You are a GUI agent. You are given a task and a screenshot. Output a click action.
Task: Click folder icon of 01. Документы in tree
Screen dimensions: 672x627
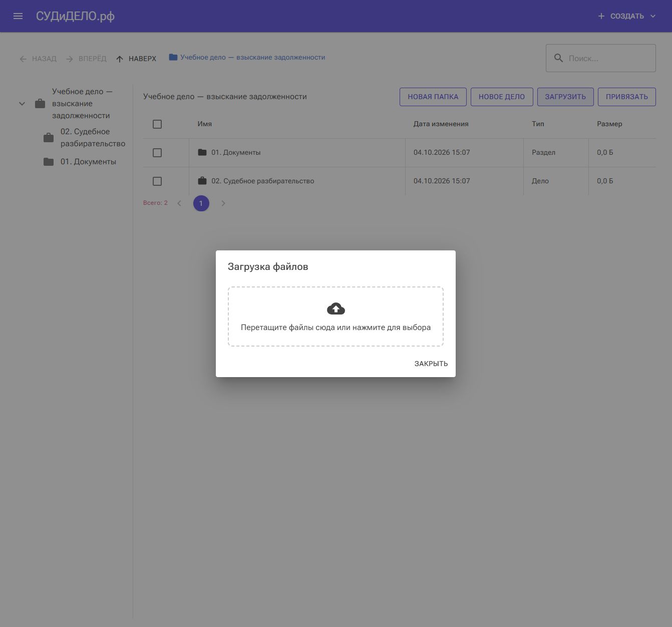pyautogui.click(x=49, y=162)
